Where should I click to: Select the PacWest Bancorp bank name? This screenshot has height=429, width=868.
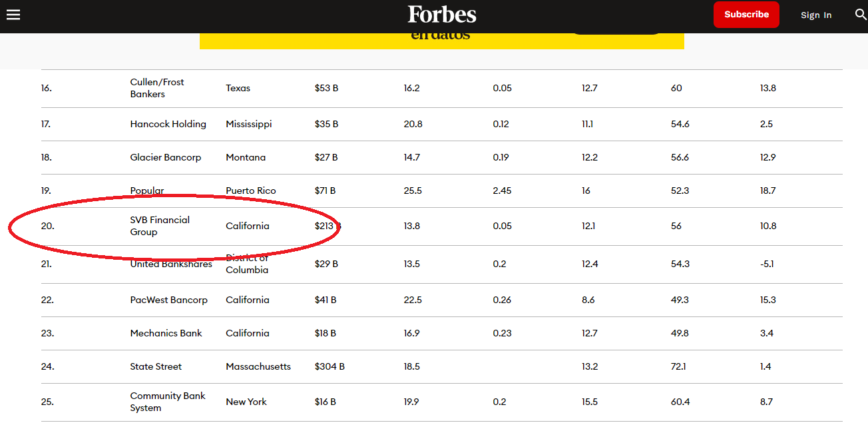click(169, 300)
